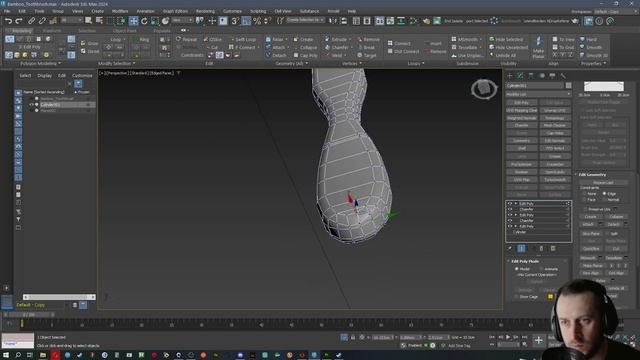Select None constraint radio button
This screenshot has height=360, width=640.
coord(584,193)
